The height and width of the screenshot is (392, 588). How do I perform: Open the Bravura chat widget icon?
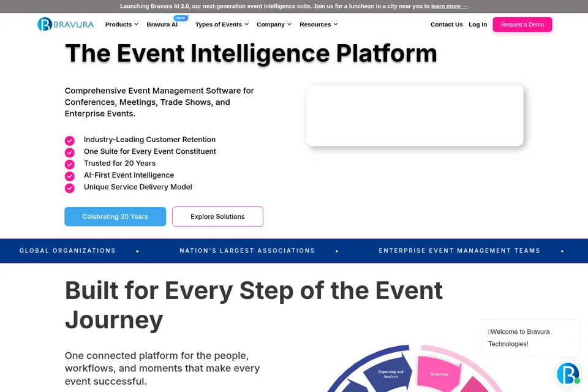(x=568, y=373)
